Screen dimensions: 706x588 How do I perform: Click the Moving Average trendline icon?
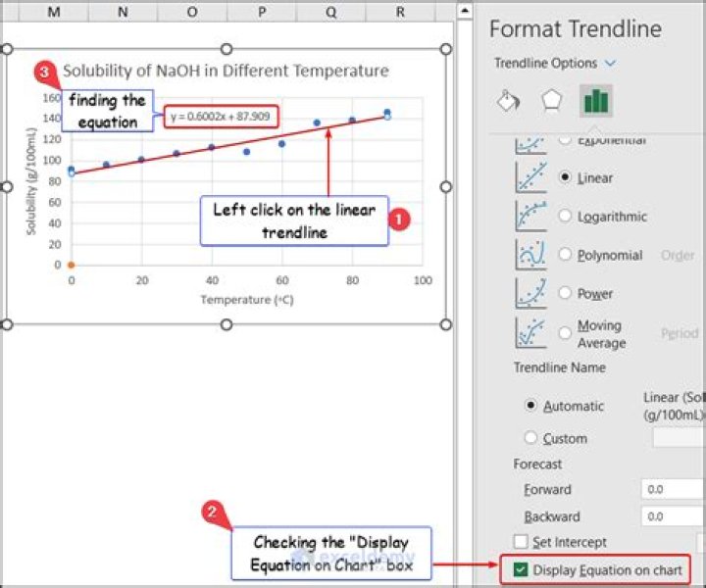coord(531,332)
